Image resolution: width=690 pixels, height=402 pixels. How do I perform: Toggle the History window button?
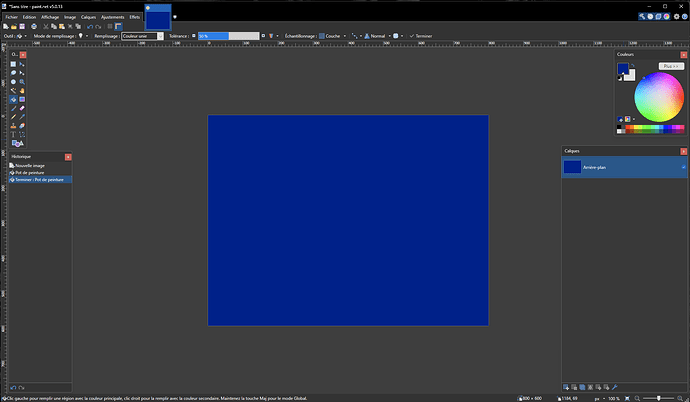click(650, 17)
